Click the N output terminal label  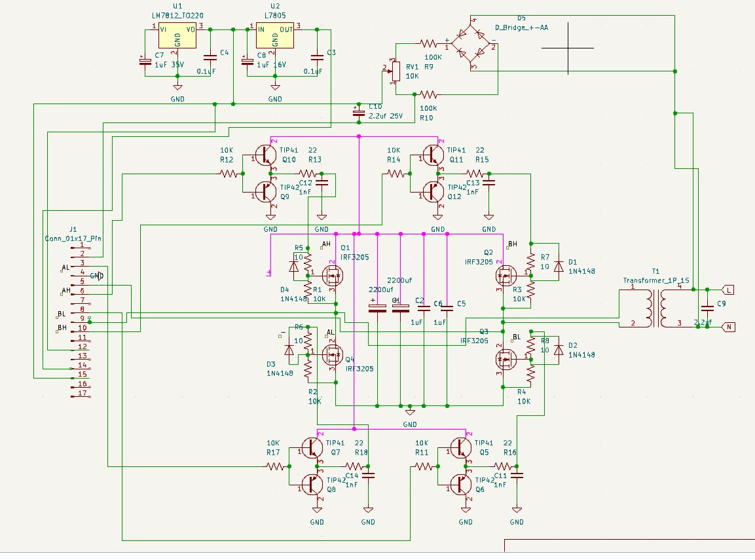729,327
